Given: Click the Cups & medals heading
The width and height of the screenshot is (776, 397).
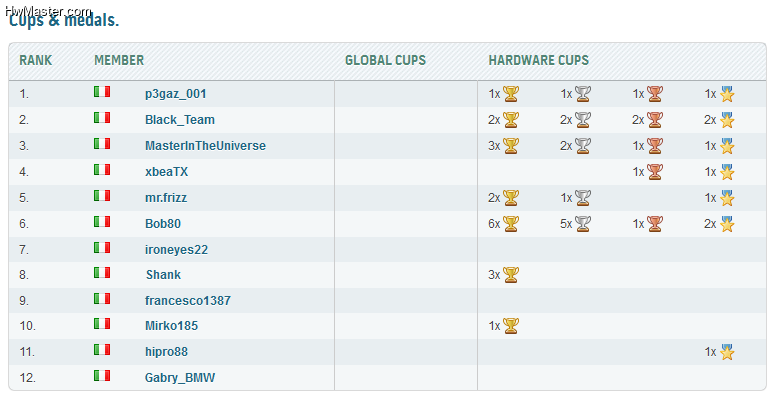Looking at the screenshot, I should point(64,20).
